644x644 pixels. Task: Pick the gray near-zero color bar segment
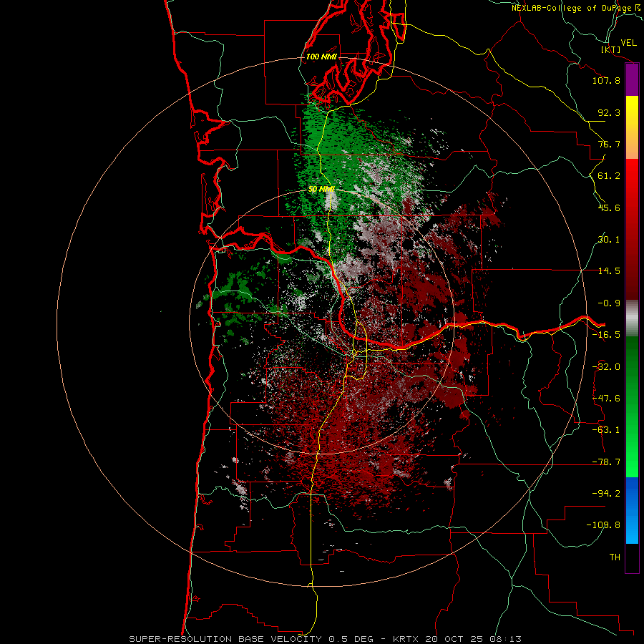(632, 318)
